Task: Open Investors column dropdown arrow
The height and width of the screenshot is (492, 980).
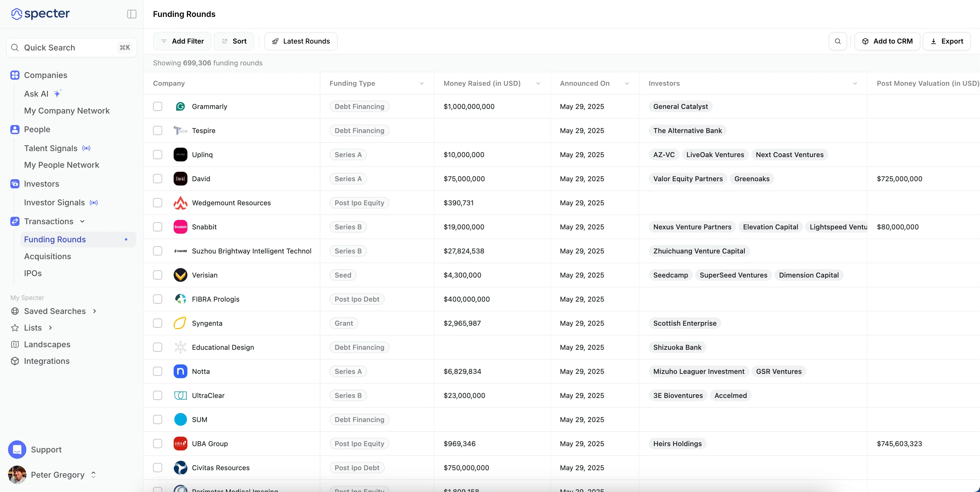Action: click(855, 83)
